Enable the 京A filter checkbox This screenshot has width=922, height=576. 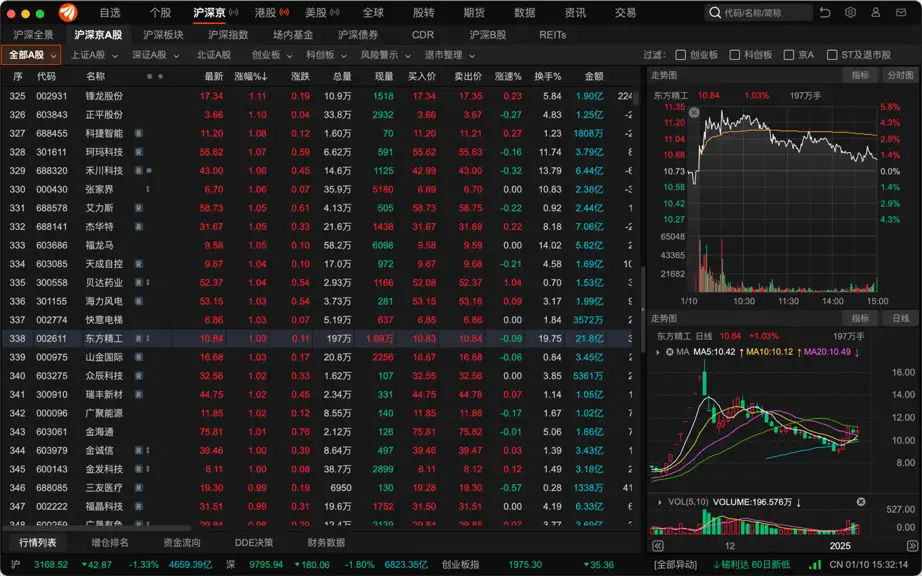(789, 55)
